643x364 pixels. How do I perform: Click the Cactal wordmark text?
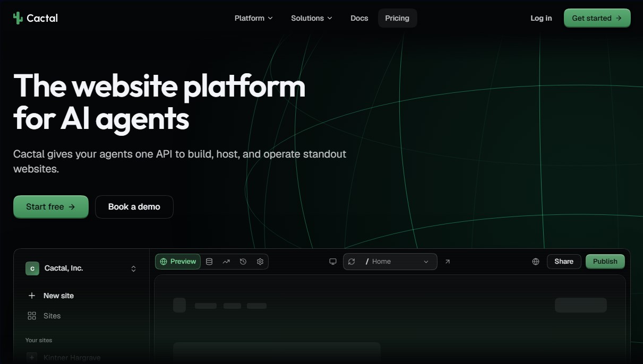point(42,18)
